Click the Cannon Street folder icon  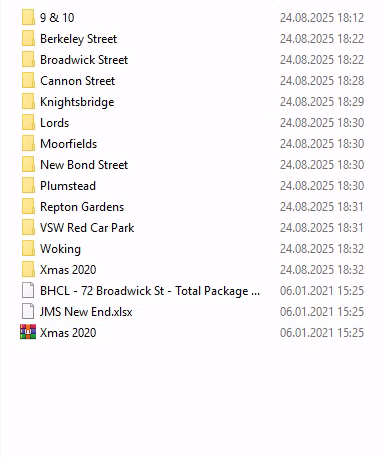coord(28,80)
